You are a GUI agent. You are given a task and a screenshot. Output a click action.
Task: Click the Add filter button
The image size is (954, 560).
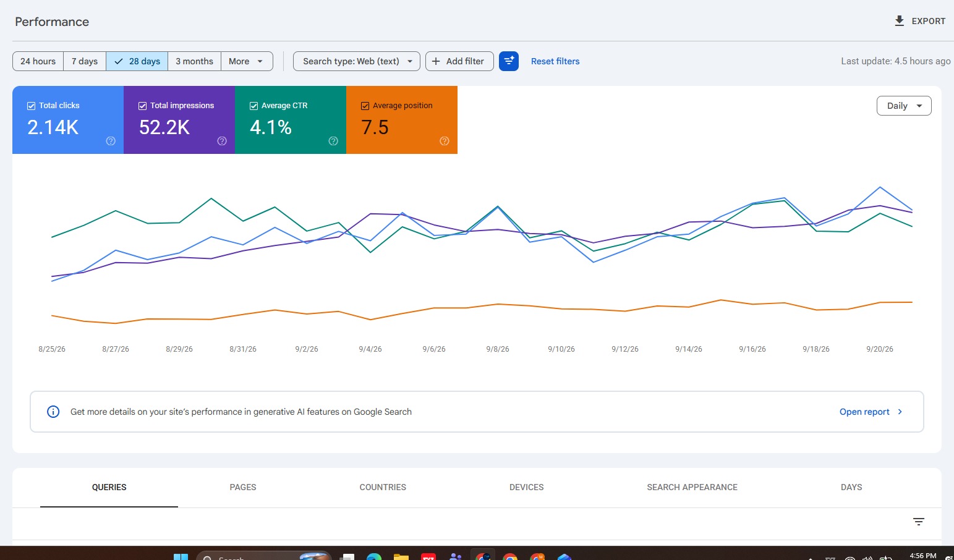click(x=459, y=61)
